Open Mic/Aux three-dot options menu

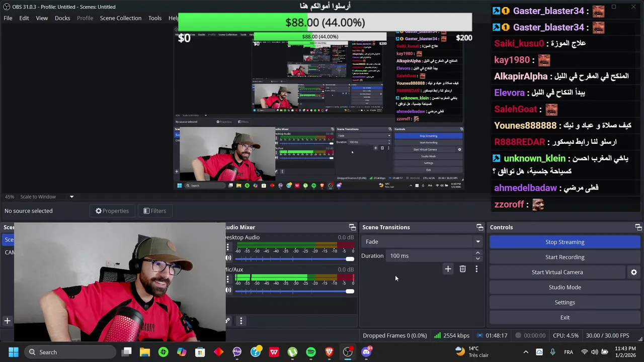point(227,279)
